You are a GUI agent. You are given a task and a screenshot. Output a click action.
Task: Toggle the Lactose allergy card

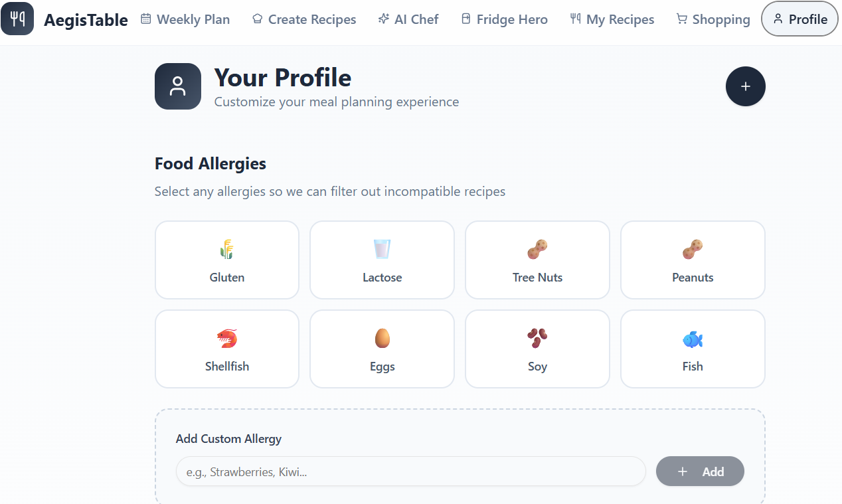point(382,260)
